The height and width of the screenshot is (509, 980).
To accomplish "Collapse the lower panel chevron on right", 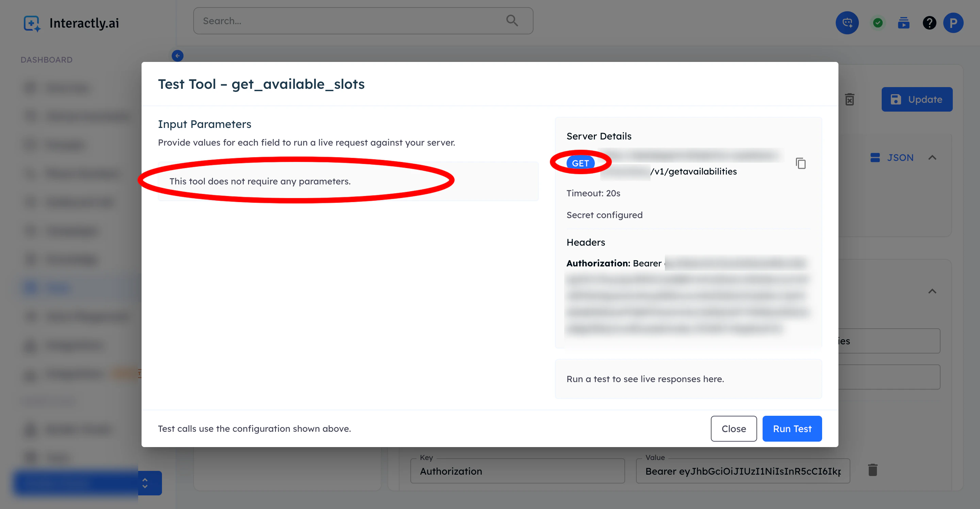I will click(x=932, y=291).
